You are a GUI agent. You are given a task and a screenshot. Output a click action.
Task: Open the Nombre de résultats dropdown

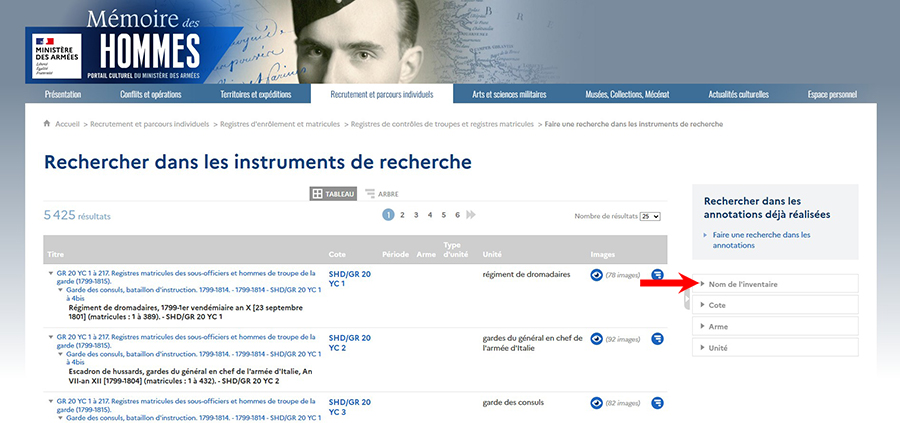click(x=650, y=216)
